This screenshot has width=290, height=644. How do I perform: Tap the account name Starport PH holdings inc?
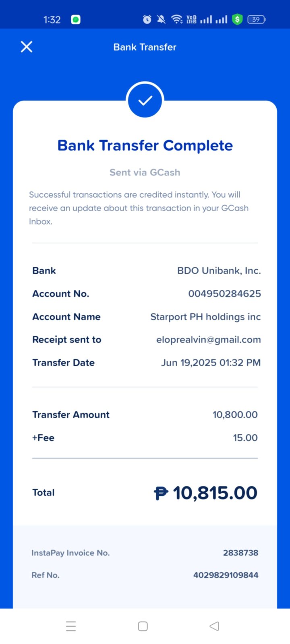(x=205, y=317)
